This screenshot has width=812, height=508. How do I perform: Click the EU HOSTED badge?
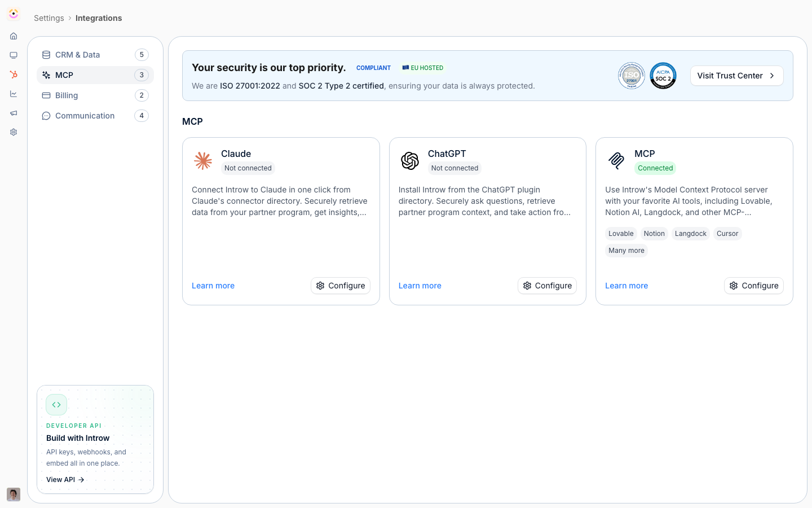[423, 68]
